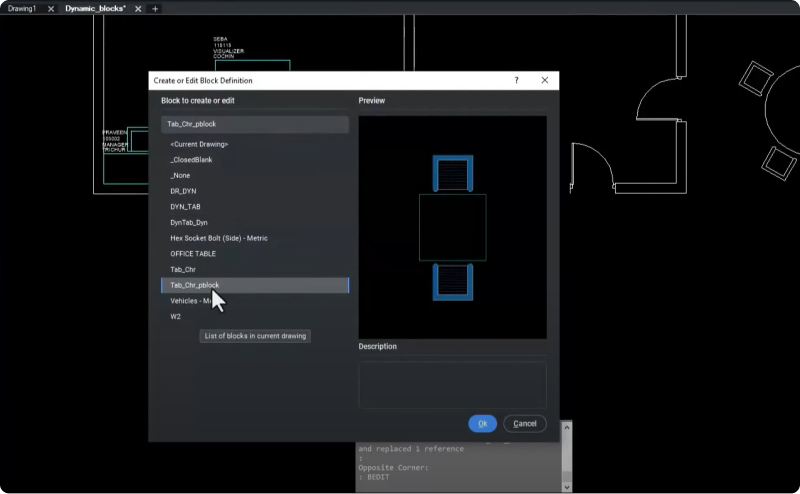
Task: Select <Current Drawing> in the block list
Action: (199, 144)
